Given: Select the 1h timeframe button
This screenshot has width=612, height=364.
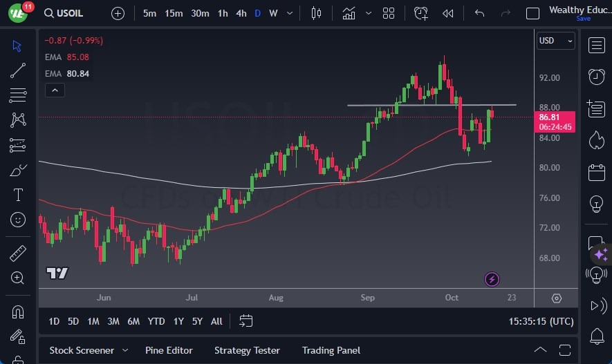Looking at the screenshot, I should (x=223, y=13).
